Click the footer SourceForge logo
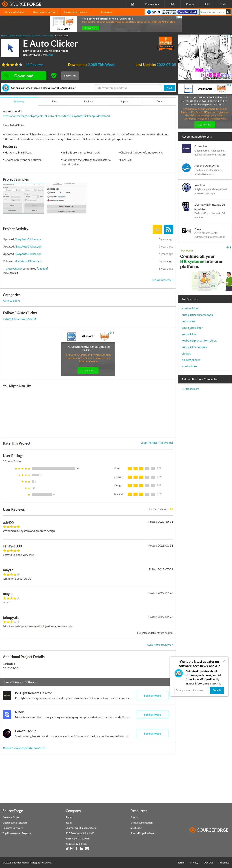This screenshot has width=232, height=868. pyautogui.click(x=209, y=830)
